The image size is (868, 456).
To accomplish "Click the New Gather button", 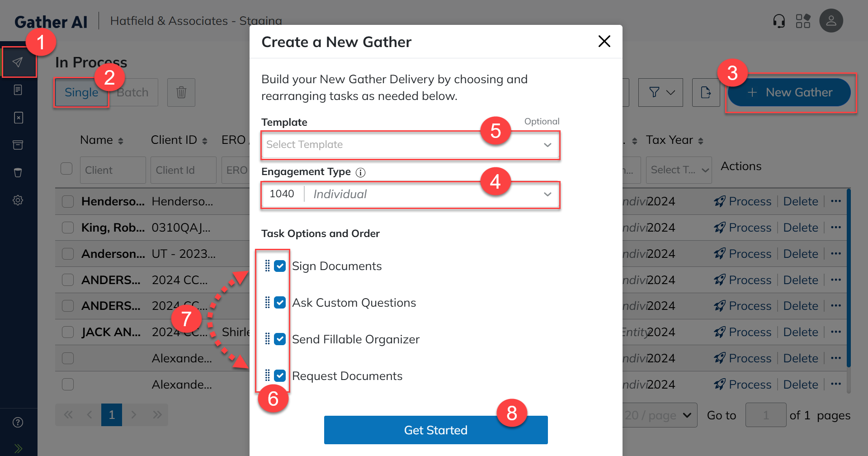I will [789, 92].
